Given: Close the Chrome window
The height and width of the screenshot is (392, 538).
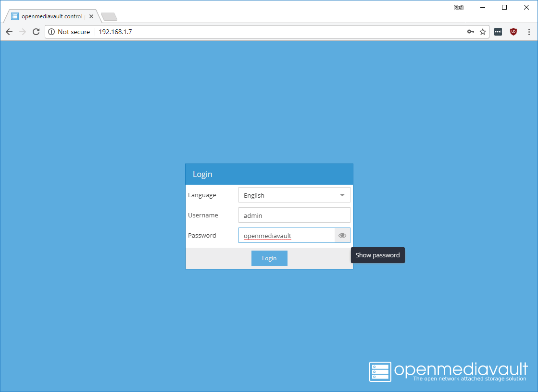Looking at the screenshot, I should 526,8.
